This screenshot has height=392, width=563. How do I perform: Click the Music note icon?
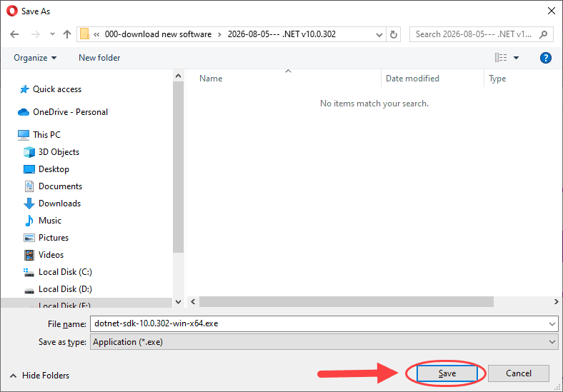pyautogui.click(x=29, y=221)
